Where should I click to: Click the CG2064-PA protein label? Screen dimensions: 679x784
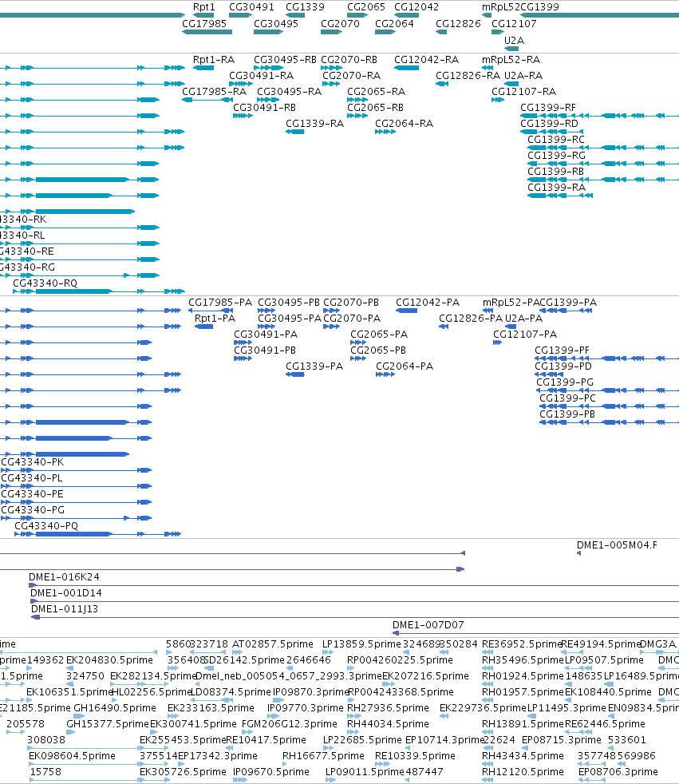pos(405,366)
